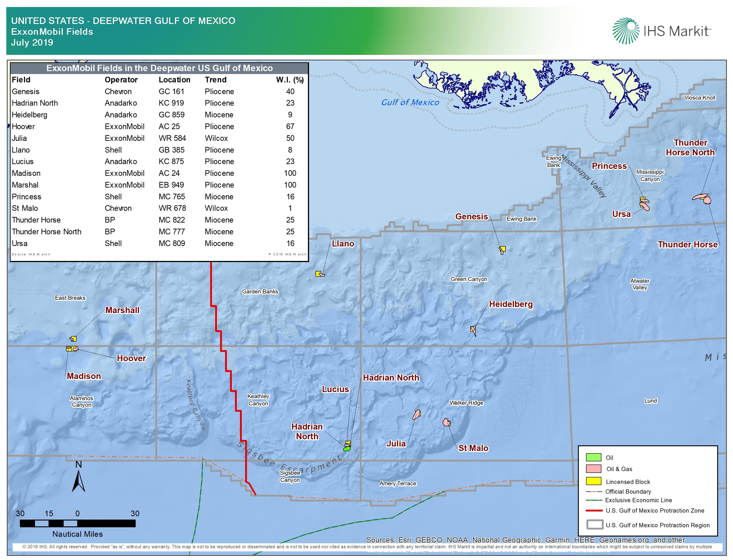733x560 pixels.
Task: Click the Protraction Region legend box symbol
Action: (x=595, y=525)
